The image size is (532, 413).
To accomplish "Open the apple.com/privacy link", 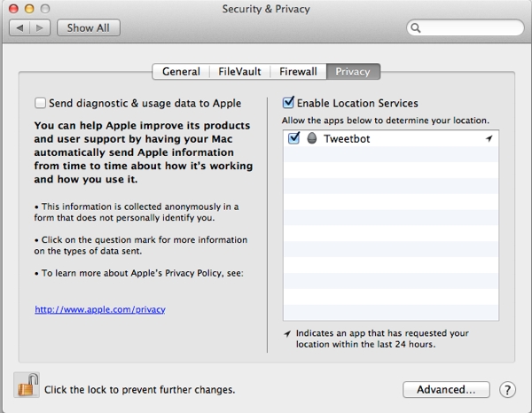I will tap(100, 309).
